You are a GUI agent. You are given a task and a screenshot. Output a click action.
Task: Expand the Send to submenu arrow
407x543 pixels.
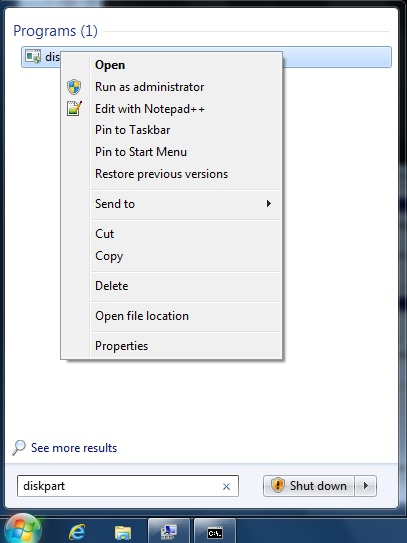268,204
